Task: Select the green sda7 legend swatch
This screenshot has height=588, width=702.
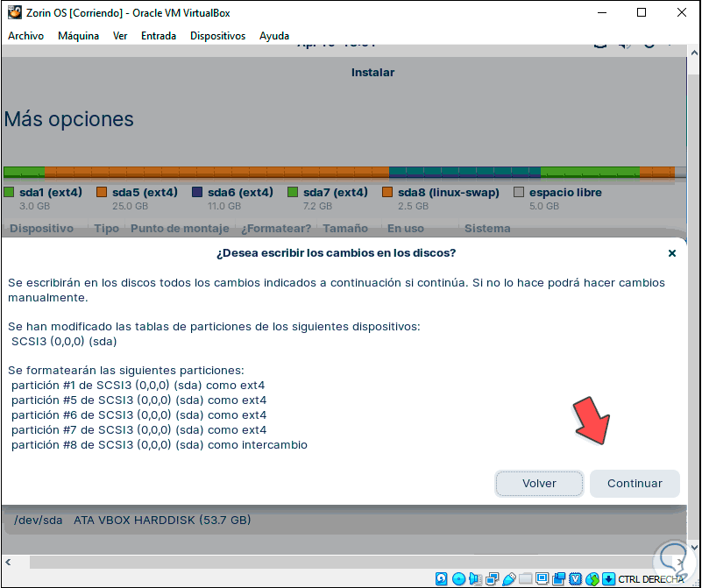Action: click(293, 192)
